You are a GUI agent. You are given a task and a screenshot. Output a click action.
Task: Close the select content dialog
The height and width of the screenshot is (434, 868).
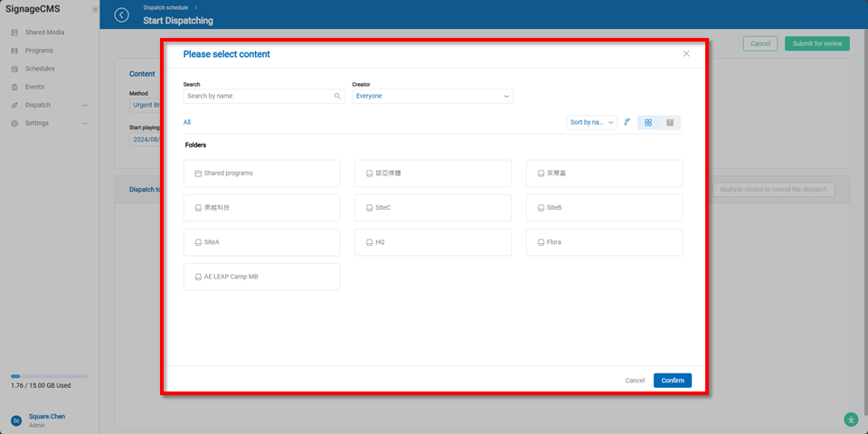(686, 54)
